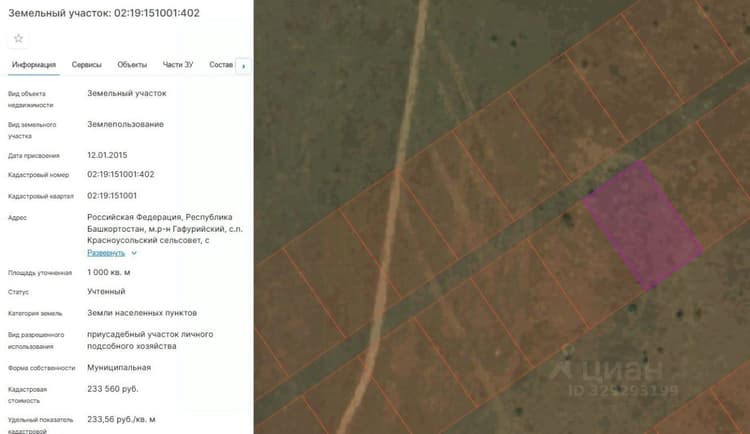Image resolution: width=750 pixels, height=434 pixels.
Task: Open the Части ЗУ tab
Action: (x=178, y=65)
